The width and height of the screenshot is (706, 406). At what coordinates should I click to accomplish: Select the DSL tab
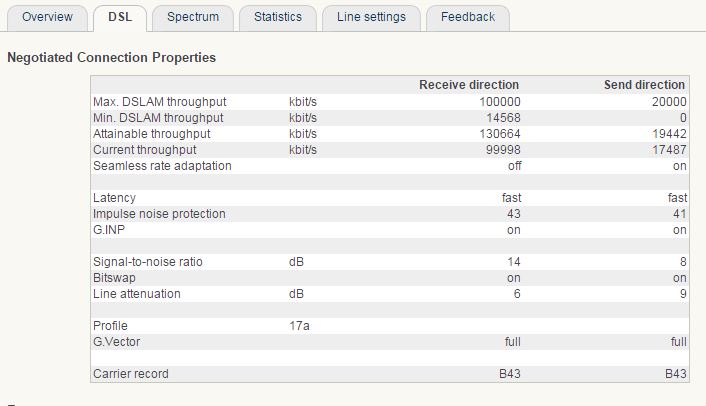click(x=120, y=17)
